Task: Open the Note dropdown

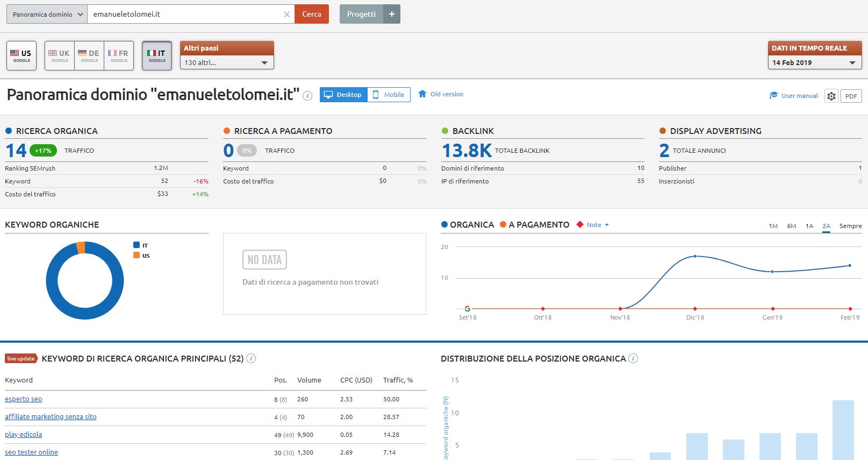Action: pyautogui.click(x=598, y=225)
